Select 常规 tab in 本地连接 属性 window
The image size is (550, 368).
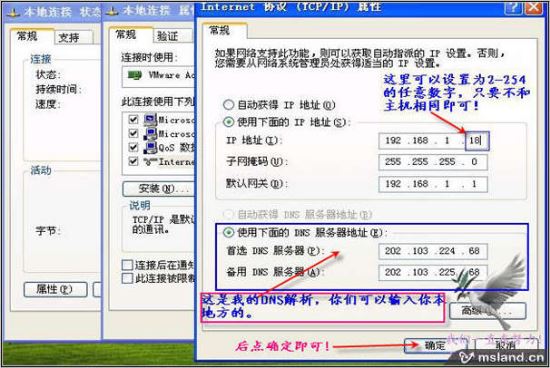[x=130, y=35]
